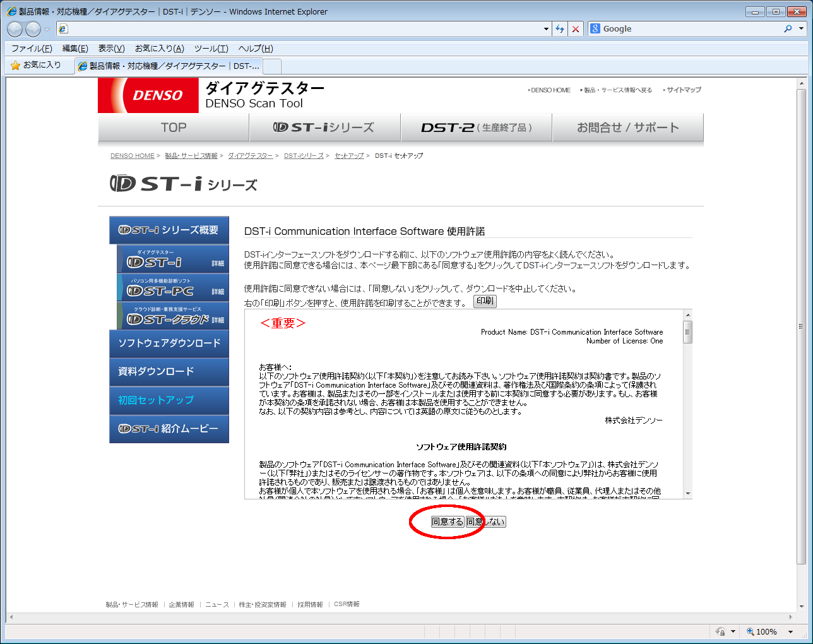Open the 初回セットアップ sidebar item

[169, 400]
